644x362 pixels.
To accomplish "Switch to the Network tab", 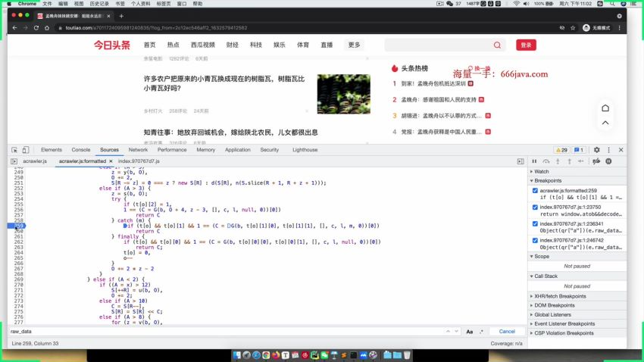I will 138,150.
